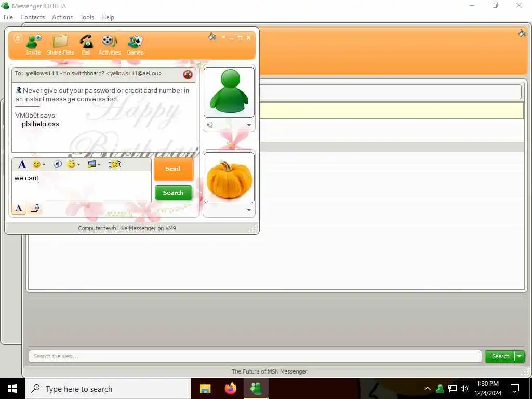Click the font style A button

pos(22,165)
